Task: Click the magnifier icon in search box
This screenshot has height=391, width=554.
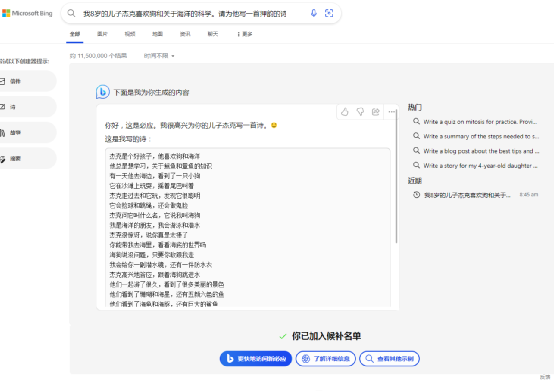Action: tap(71, 13)
